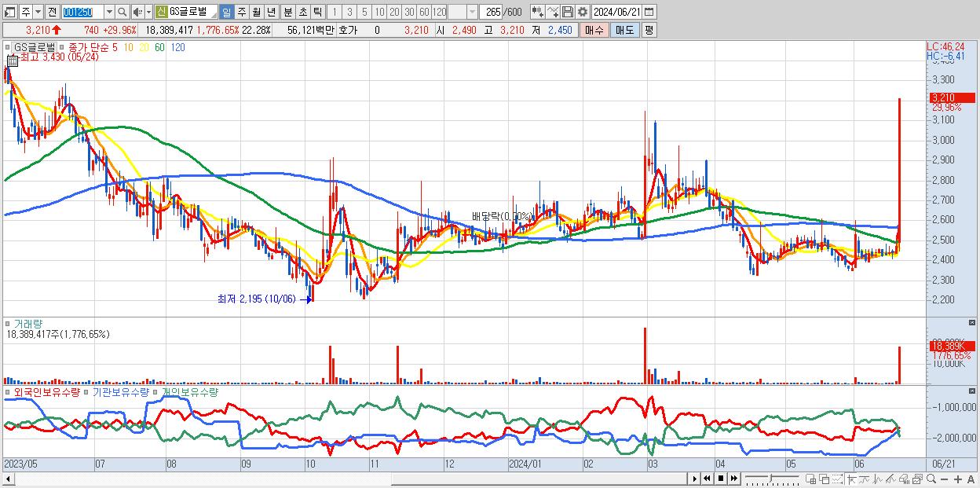Focus the stock code field 001250
The image size is (980, 488).
coord(82,12)
